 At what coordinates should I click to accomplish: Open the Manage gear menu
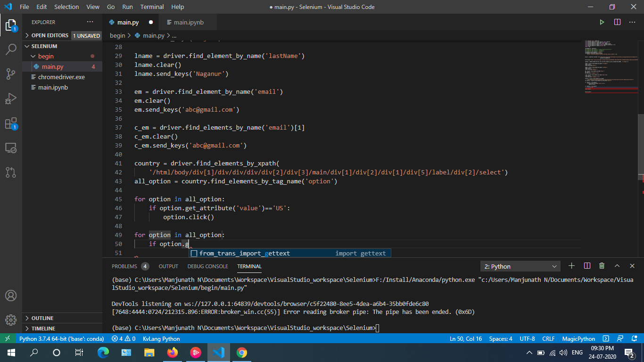11,320
